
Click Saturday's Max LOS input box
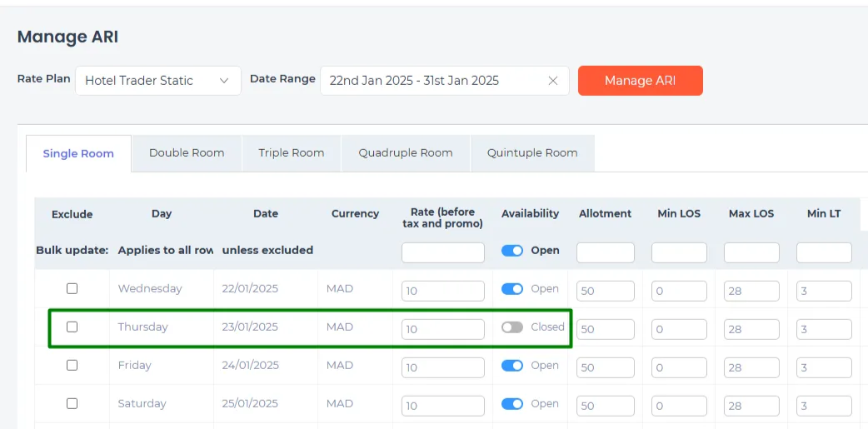[751, 406]
